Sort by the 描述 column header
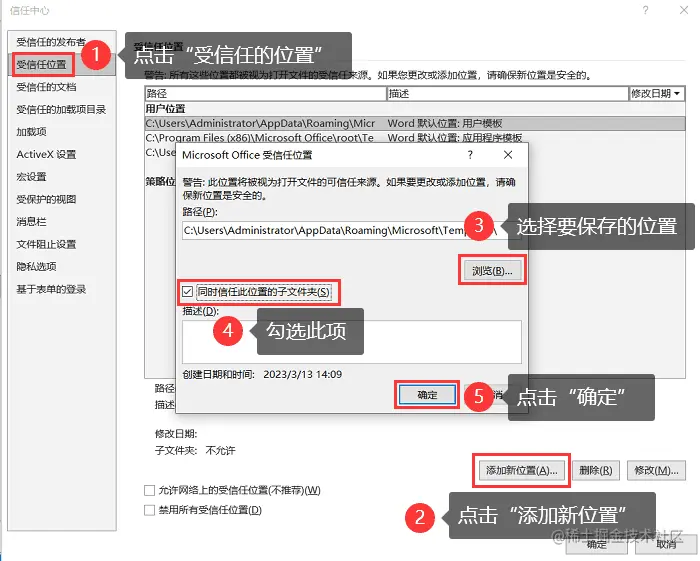700x561 pixels. [508, 93]
